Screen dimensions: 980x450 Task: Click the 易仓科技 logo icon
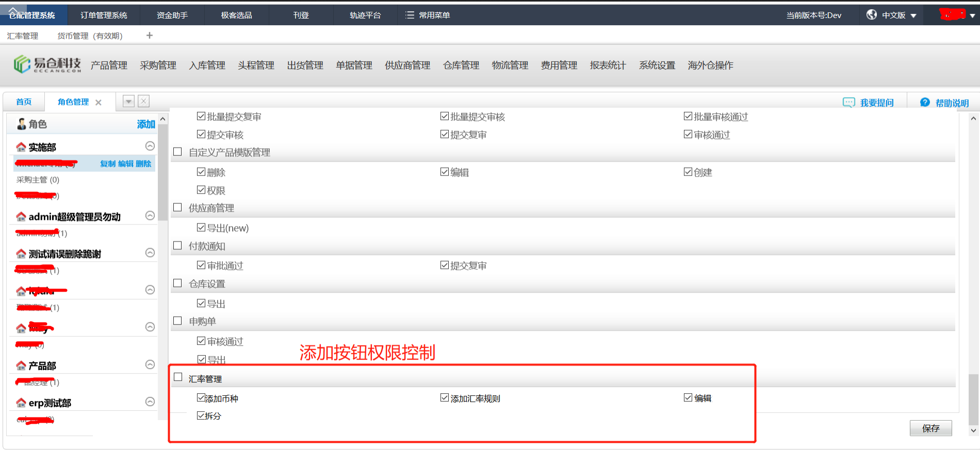[22, 65]
